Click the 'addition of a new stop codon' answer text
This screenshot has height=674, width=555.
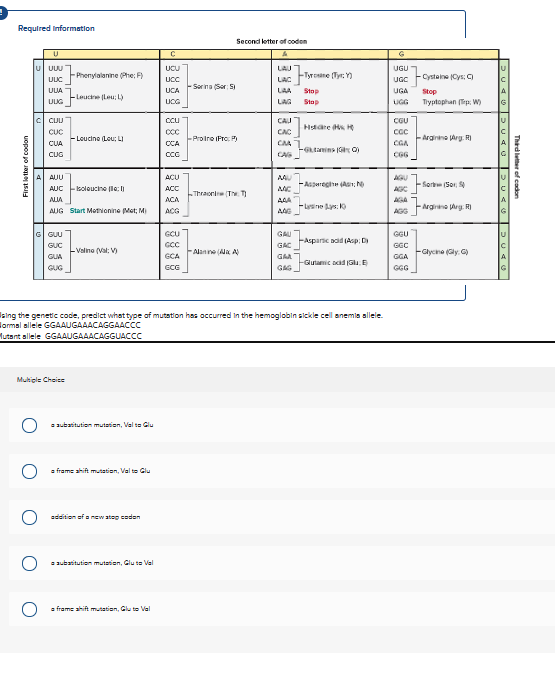[x=95, y=517]
